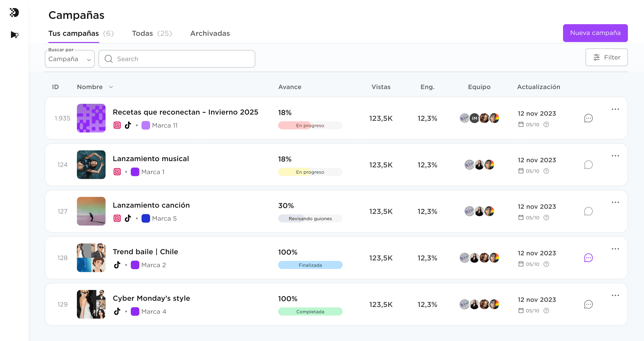This screenshot has width=644, height=341.
Task: Click three-dots menu on Recetas que reconectan row
Action: pyautogui.click(x=615, y=109)
